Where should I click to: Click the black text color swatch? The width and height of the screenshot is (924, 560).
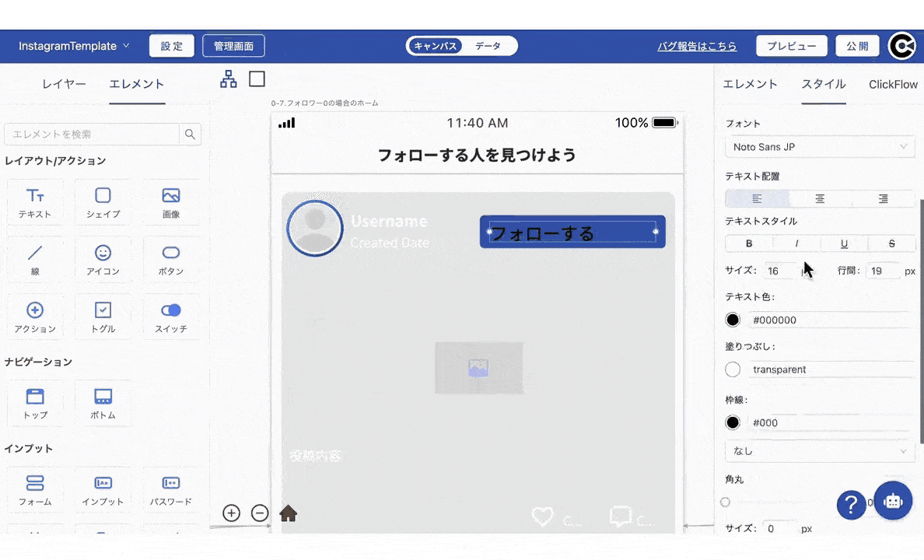(733, 320)
